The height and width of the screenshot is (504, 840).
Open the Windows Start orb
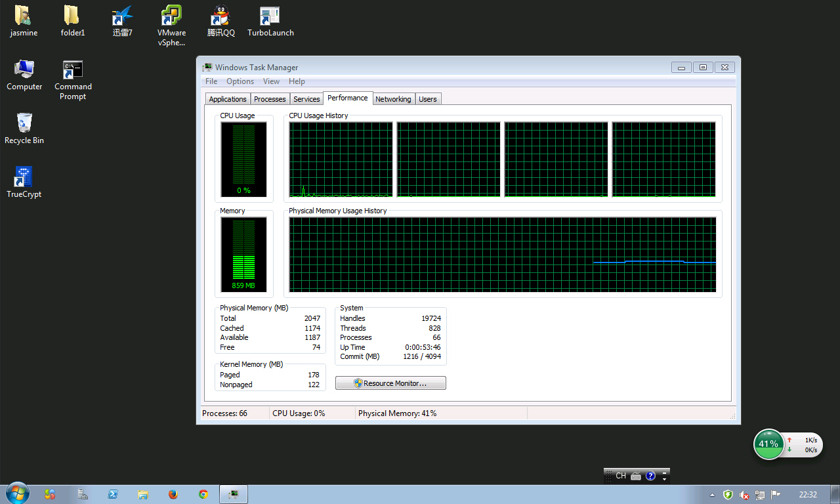[x=17, y=494]
